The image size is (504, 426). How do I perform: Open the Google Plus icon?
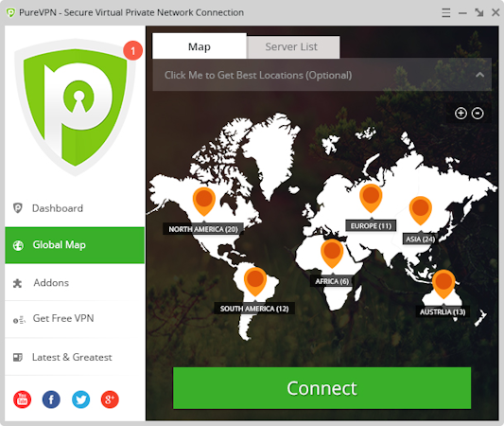pyautogui.click(x=110, y=399)
